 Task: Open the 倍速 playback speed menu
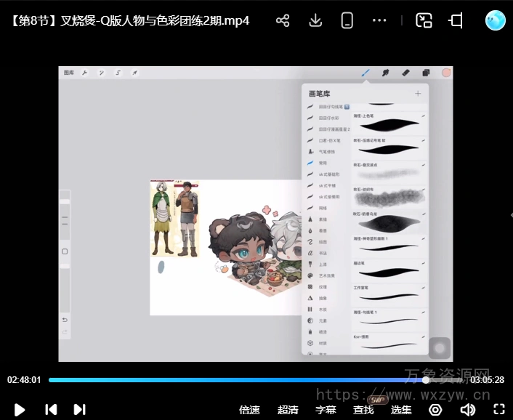point(249,410)
